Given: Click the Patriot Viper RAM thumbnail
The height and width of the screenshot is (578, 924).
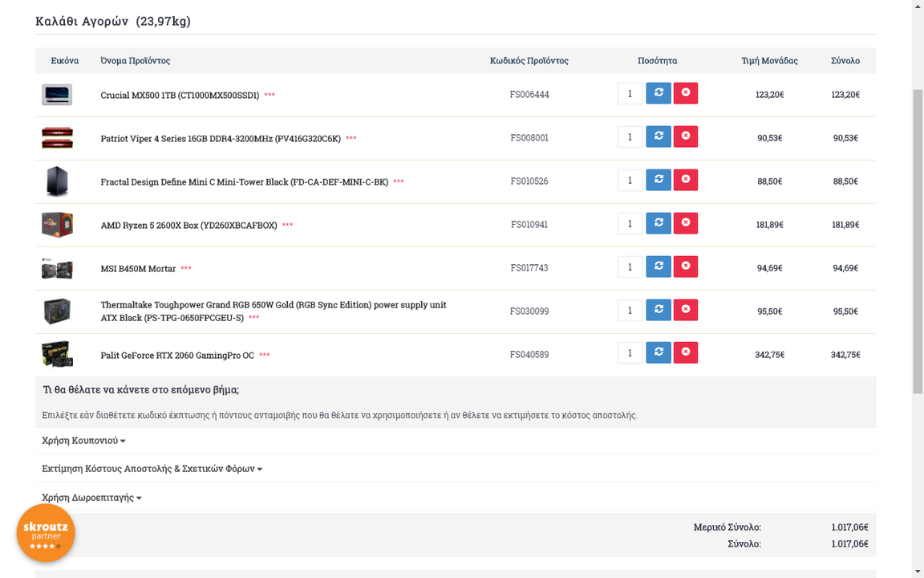Looking at the screenshot, I should point(57,138).
